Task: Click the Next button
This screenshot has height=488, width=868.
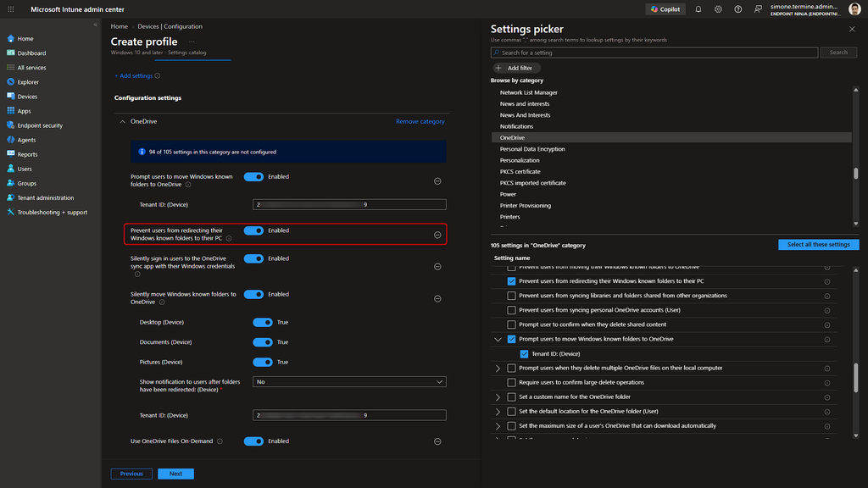Action: (175, 474)
